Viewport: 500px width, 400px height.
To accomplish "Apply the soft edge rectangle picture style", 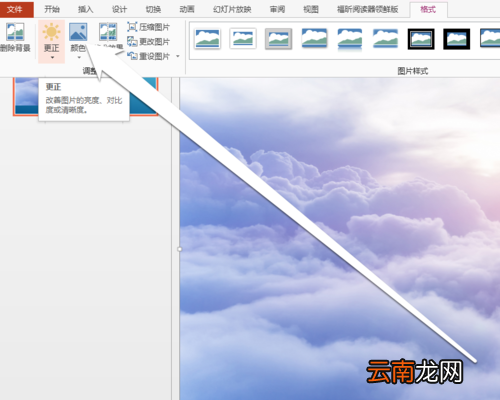I will pos(385,39).
